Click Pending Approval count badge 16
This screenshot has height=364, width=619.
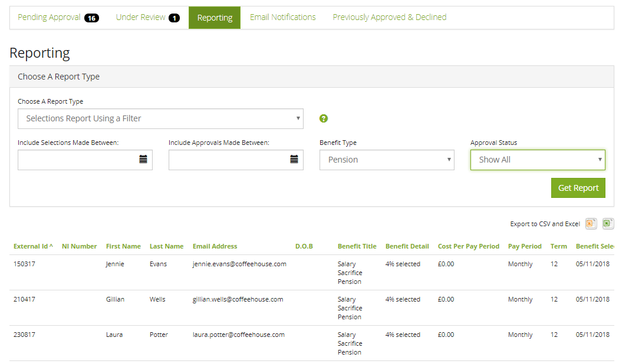[91, 18]
